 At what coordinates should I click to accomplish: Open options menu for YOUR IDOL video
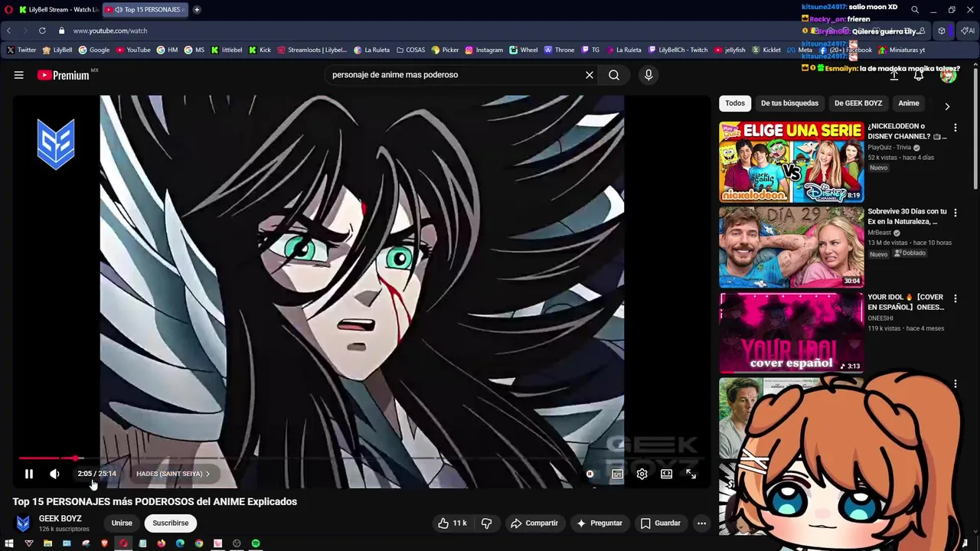point(955,298)
